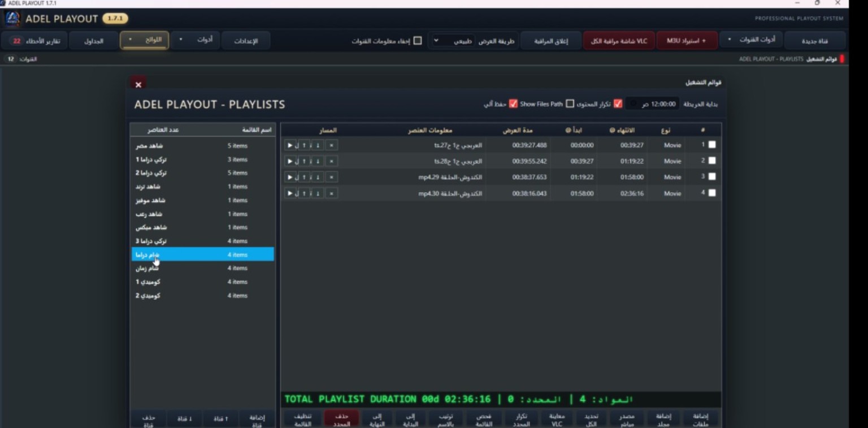Click the إلى النهاية move-to-end button

pyautogui.click(x=377, y=420)
